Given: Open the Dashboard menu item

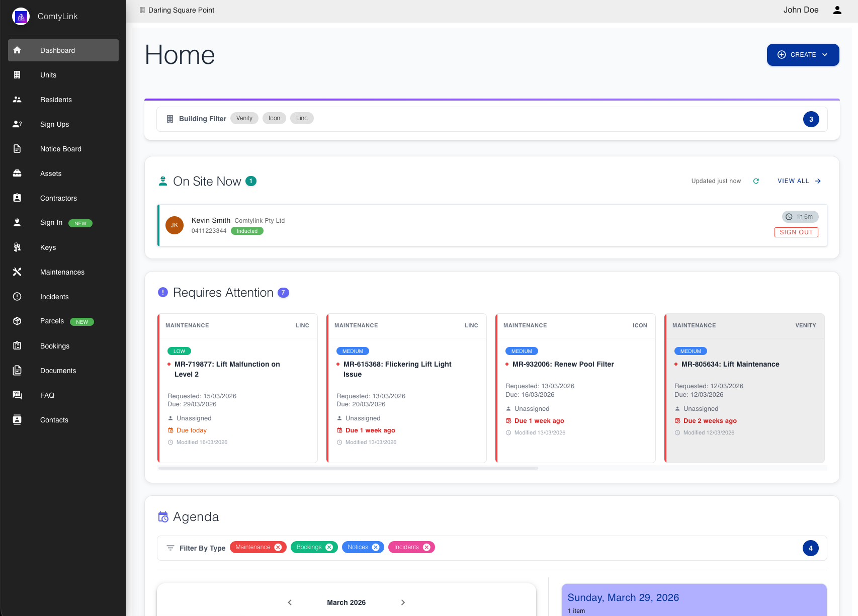Looking at the screenshot, I should pos(63,50).
